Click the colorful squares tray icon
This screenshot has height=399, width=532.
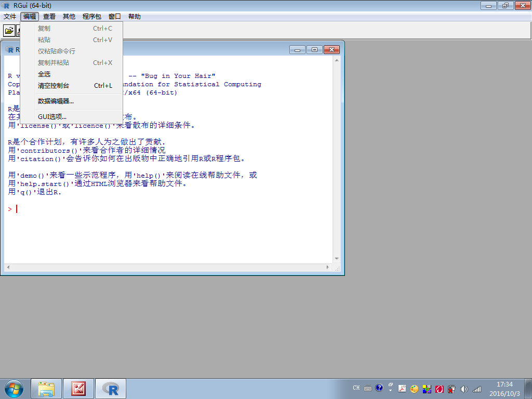pyautogui.click(x=427, y=389)
